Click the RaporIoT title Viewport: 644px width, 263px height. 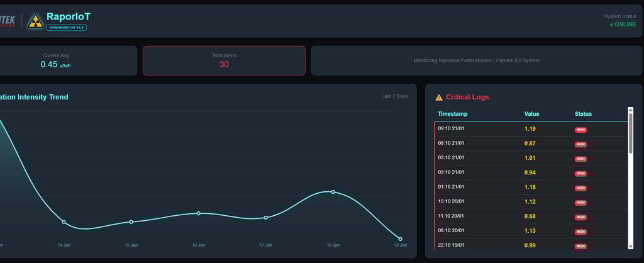(x=68, y=16)
